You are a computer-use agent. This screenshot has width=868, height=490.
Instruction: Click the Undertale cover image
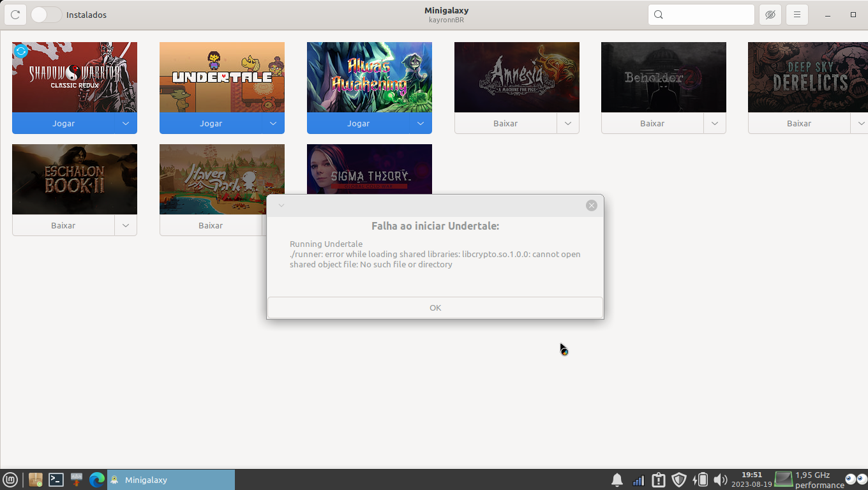pos(222,77)
